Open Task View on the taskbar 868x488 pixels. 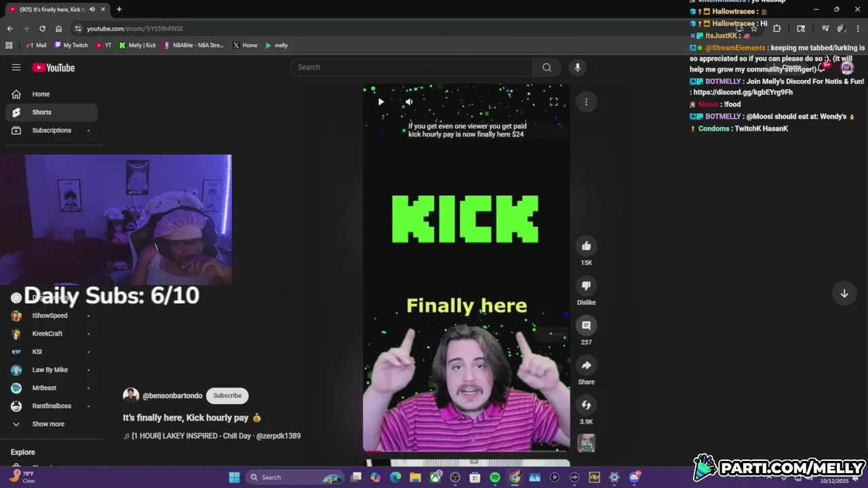[356, 477]
